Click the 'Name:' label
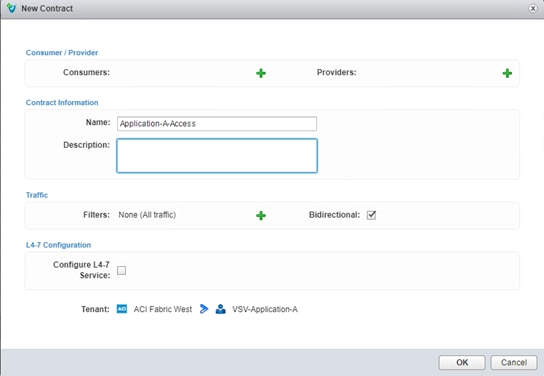544x376 pixels. pyautogui.click(x=98, y=122)
